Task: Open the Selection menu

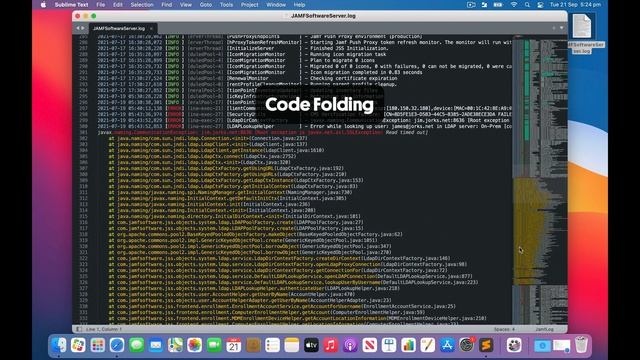Action: click(x=142, y=5)
